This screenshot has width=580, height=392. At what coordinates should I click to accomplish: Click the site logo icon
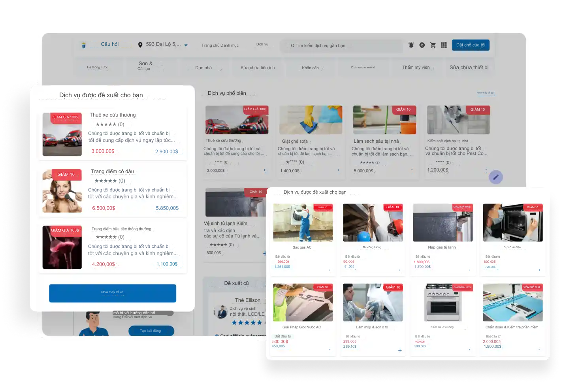pyautogui.click(x=83, y=45)
